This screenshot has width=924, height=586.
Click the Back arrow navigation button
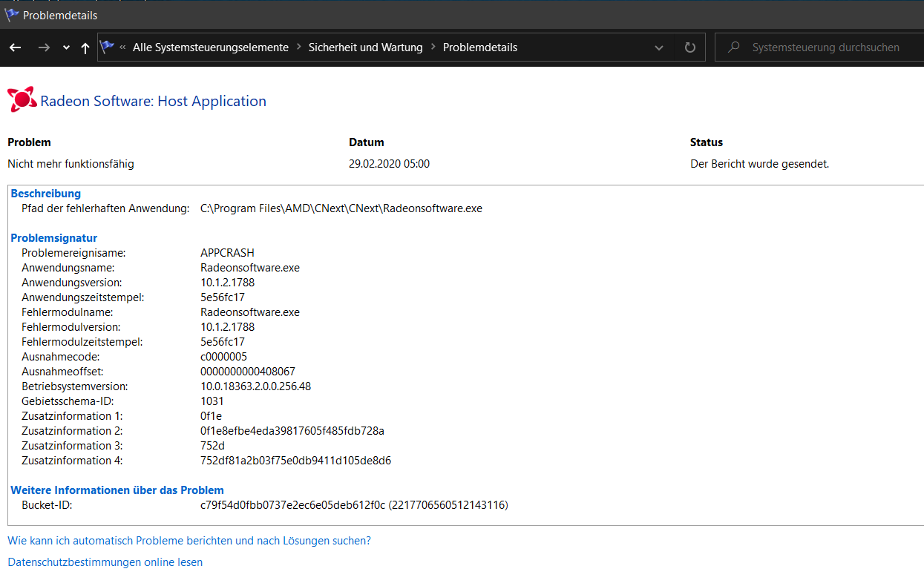[16, 47]
